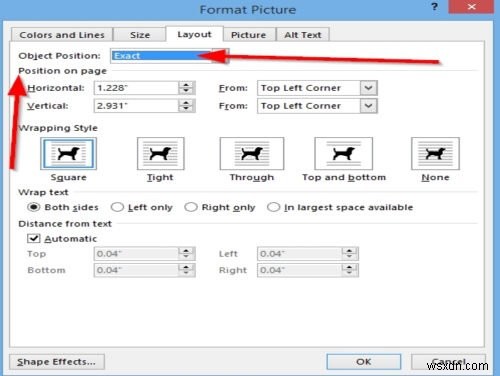Image resolution: width=500 pixels, height=376 pixels.
Task: Click the None label text
Action: tap(435, 177)
